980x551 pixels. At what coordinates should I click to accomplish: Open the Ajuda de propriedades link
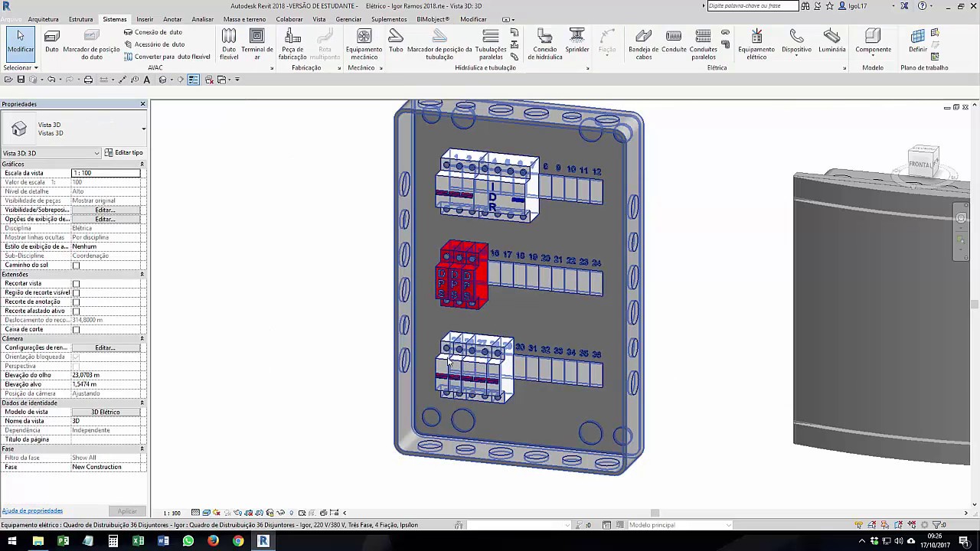[x=32, y=510]
